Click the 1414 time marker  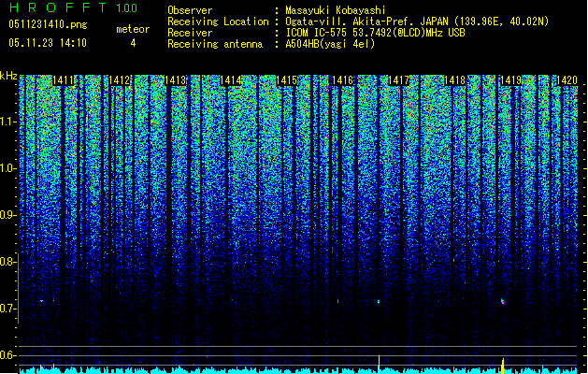[x=231, y=80]
